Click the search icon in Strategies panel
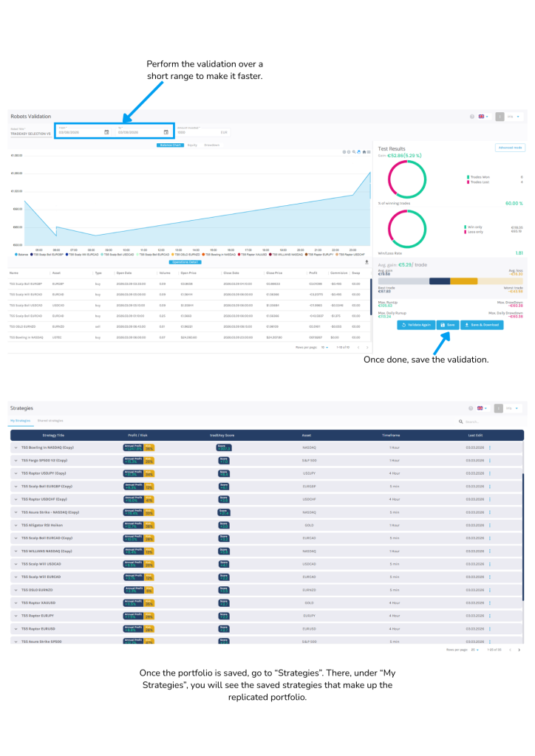 click(461, 422)
